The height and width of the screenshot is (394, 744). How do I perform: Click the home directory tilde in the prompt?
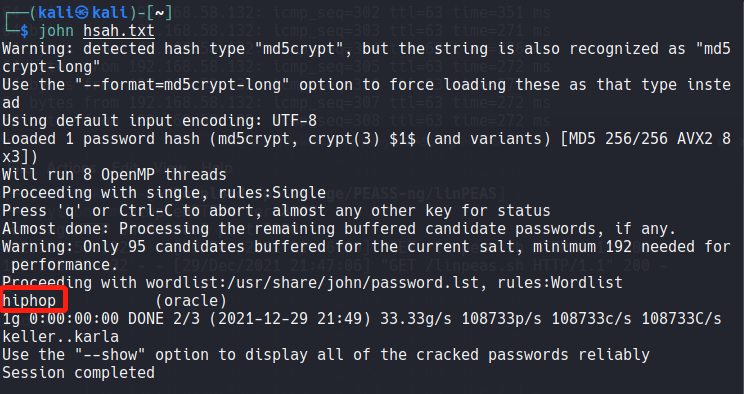pyautogui.click(x=159, y=13)
